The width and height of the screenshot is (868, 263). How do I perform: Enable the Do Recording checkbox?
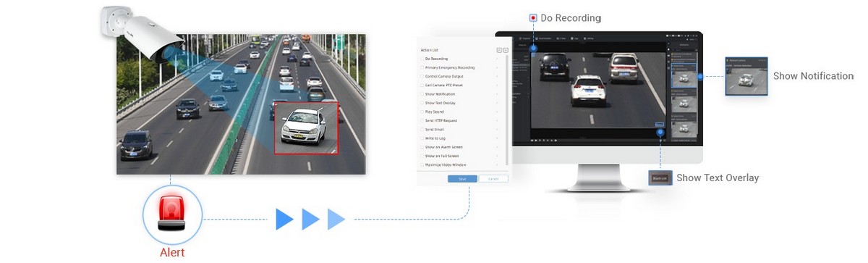(422, 59)
